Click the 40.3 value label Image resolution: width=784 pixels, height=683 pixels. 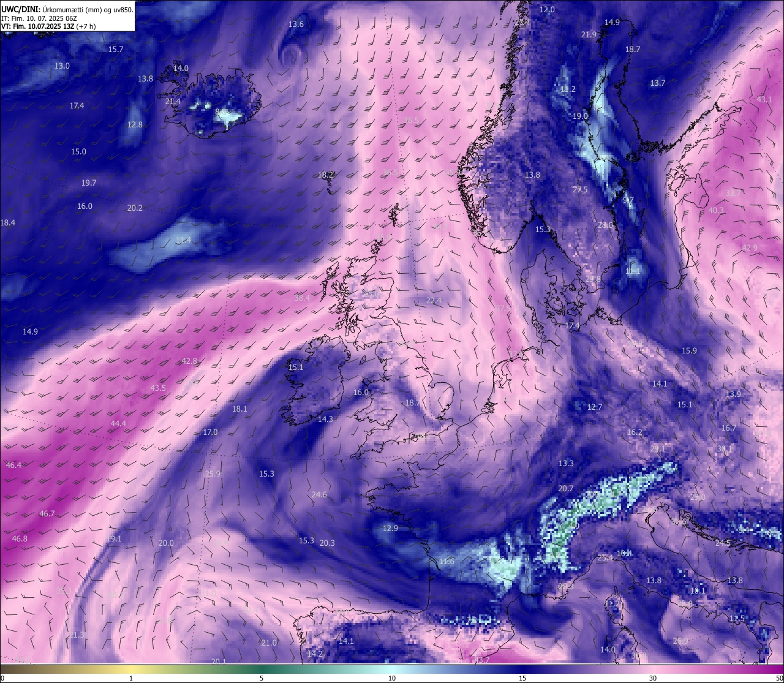pos(716,210)
